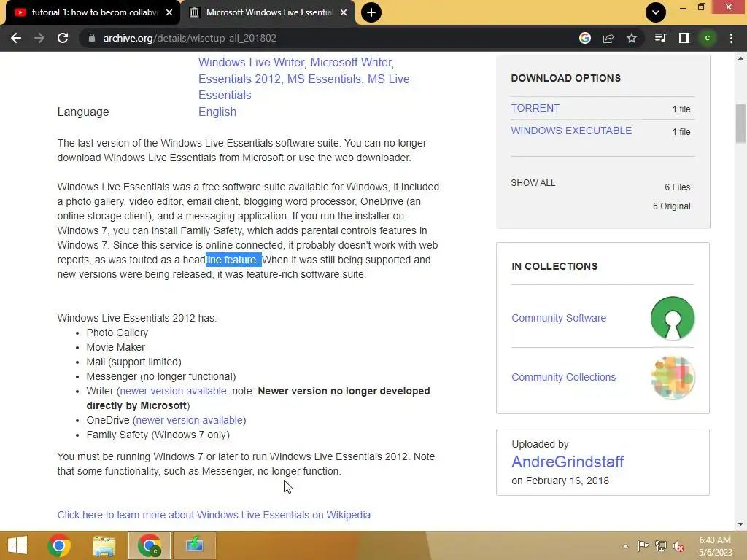
Task: Open uploader AndreGrindstaff's profile
Action: (x=568, y=462)
